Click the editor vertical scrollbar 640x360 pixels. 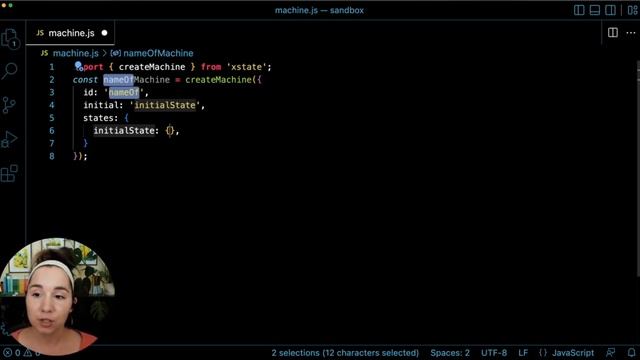point(638,169)
